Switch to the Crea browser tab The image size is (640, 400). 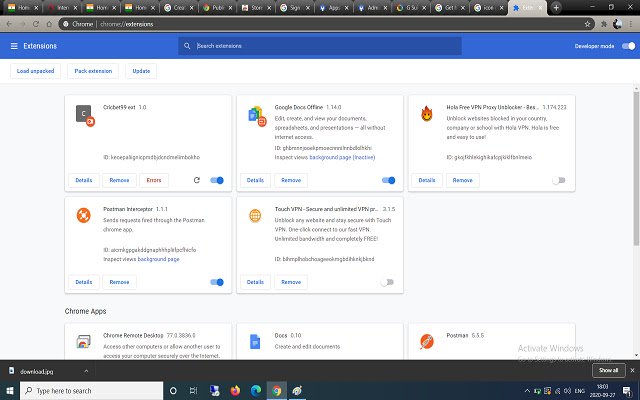tap(178, 8)
